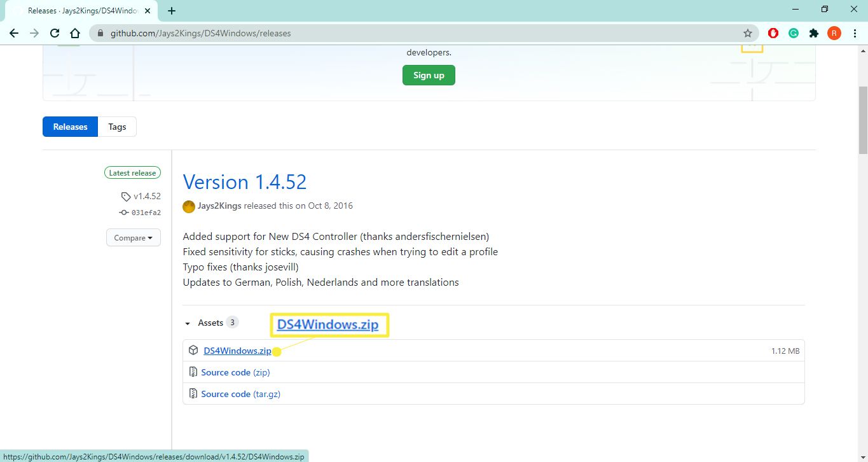The height and width of the screenshot is (462, 868).
Task: Select the Releases tab
Action: 70,127
